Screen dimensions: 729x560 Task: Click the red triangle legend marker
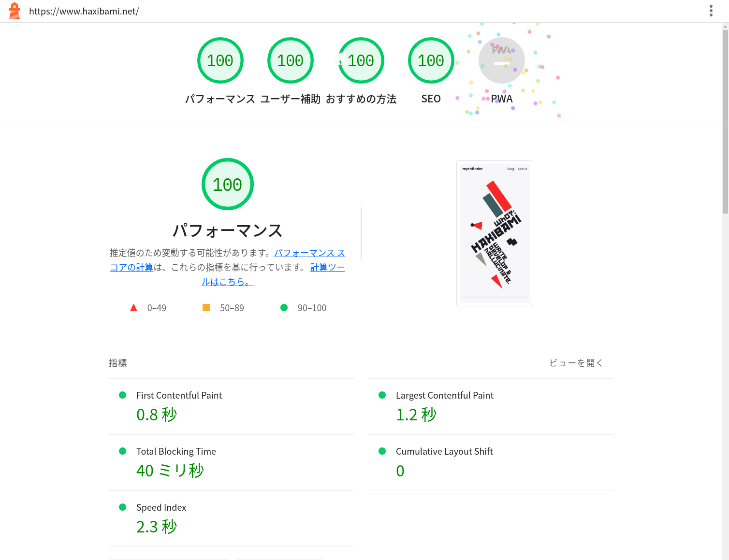coord(134,307)
